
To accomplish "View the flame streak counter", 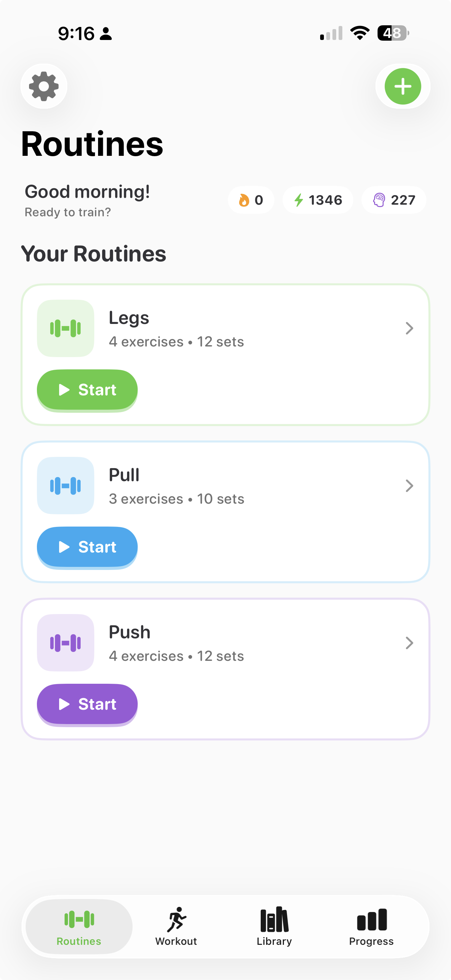I will (251, 200).
